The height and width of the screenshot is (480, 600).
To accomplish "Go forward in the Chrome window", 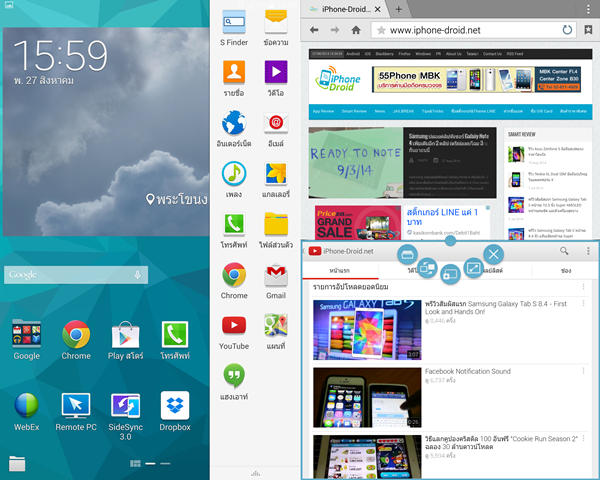I will pos(335,30).
